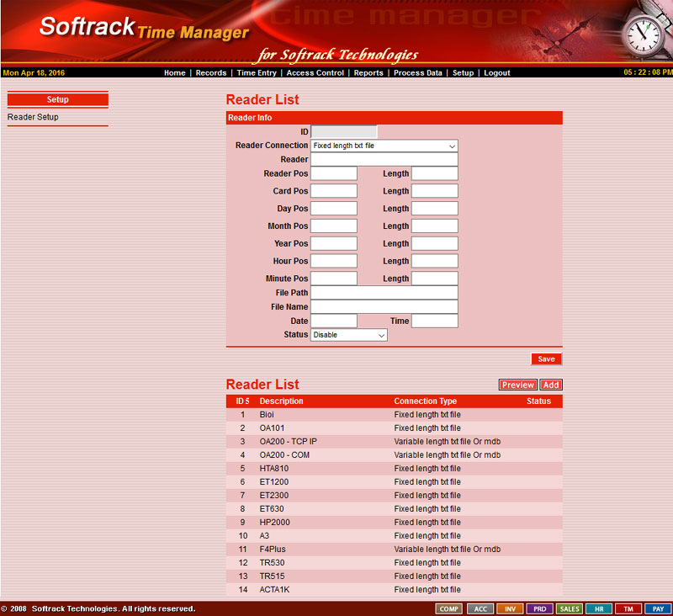The image size is (673, 616).
Task: Open the purple PRD module badge
Action: tap(540, 608)
